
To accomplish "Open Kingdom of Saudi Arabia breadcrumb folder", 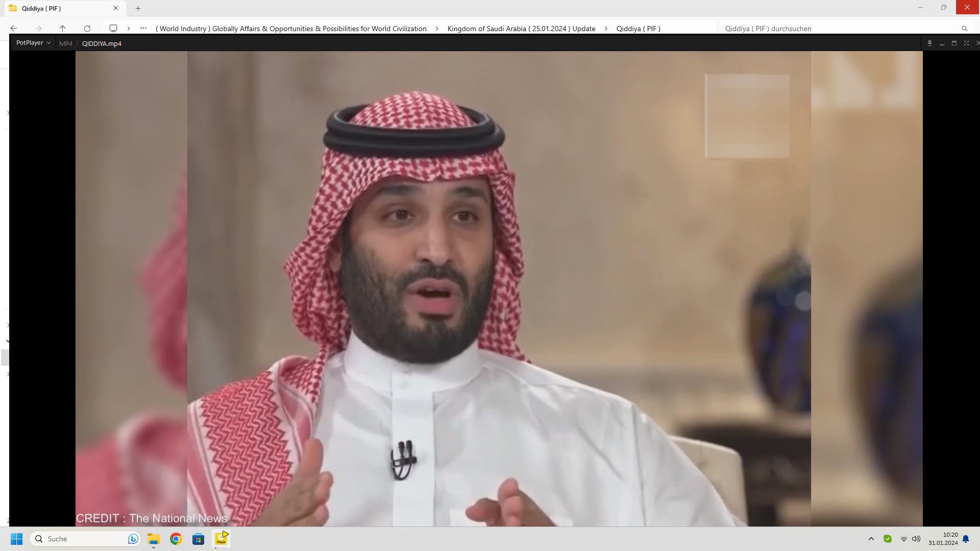I will tap(521, 29).
